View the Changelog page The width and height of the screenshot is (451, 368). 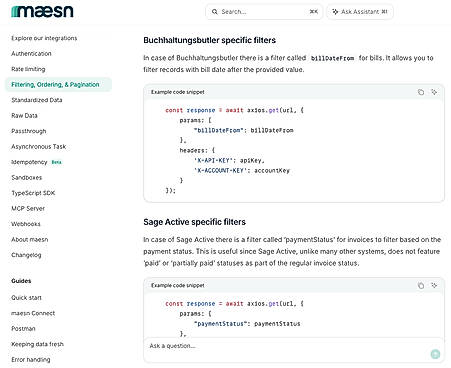[x=26, y=255]
